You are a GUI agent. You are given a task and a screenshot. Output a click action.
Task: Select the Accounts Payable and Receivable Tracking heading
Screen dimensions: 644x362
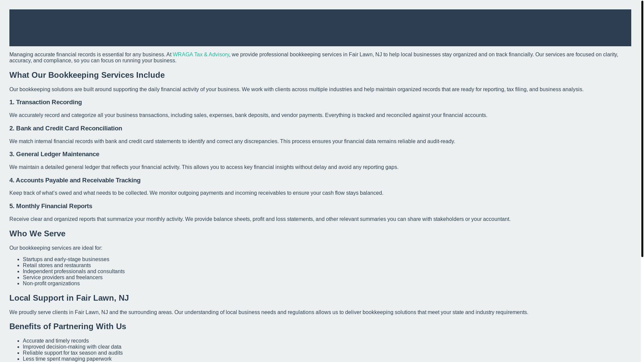click(75, 180)
